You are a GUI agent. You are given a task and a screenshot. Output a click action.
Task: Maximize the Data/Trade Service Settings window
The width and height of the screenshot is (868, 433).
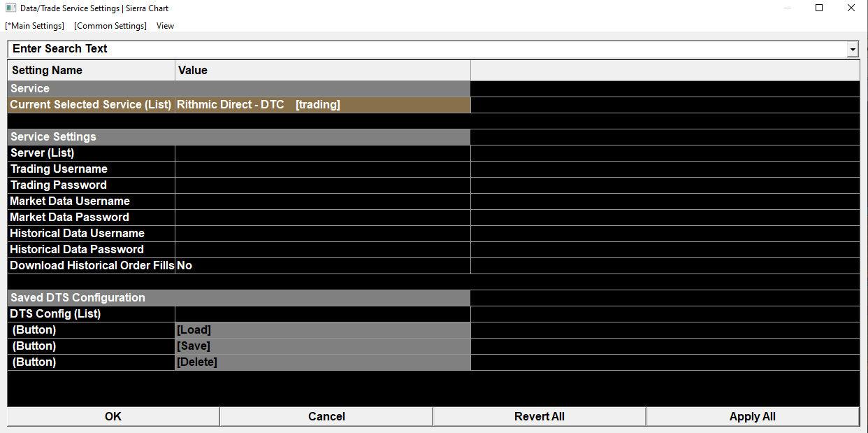pos(819,8)
